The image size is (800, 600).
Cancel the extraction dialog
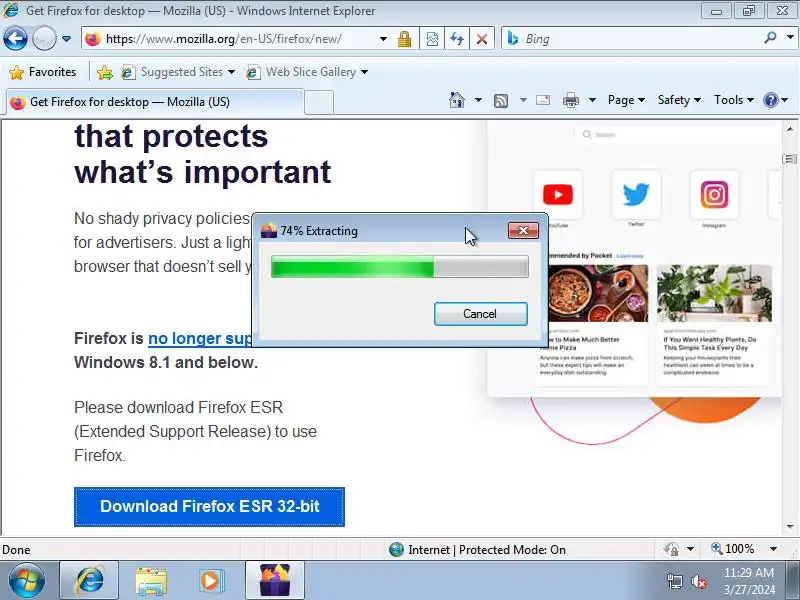pyautogui.click(x=481, y=314)
